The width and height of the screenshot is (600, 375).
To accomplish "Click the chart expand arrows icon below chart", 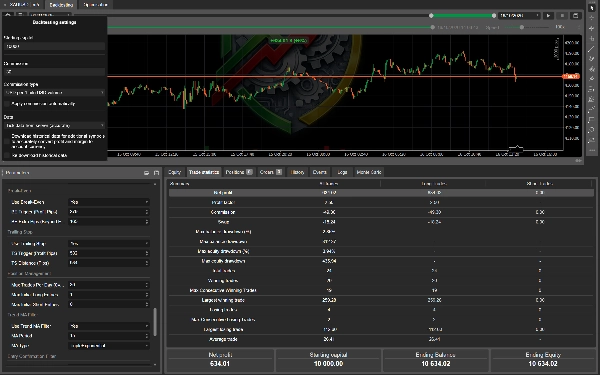I will [578, 161].
